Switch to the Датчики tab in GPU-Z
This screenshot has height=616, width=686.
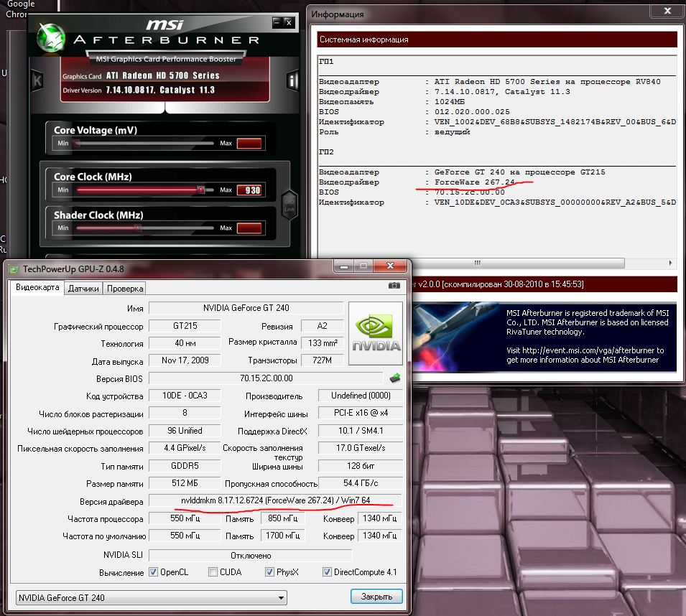click(x=83, y=289)
